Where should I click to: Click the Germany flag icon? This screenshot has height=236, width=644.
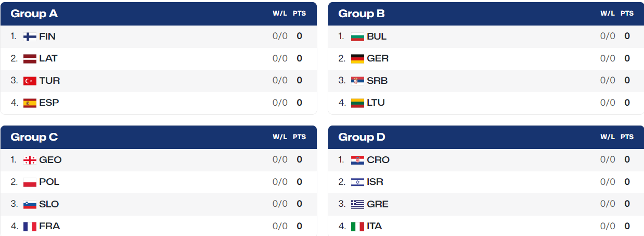tap(357, 58)
